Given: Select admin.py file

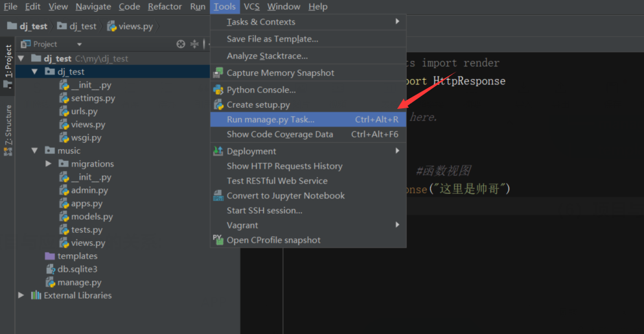Looking at the screenshot, I should pos(84,191).
